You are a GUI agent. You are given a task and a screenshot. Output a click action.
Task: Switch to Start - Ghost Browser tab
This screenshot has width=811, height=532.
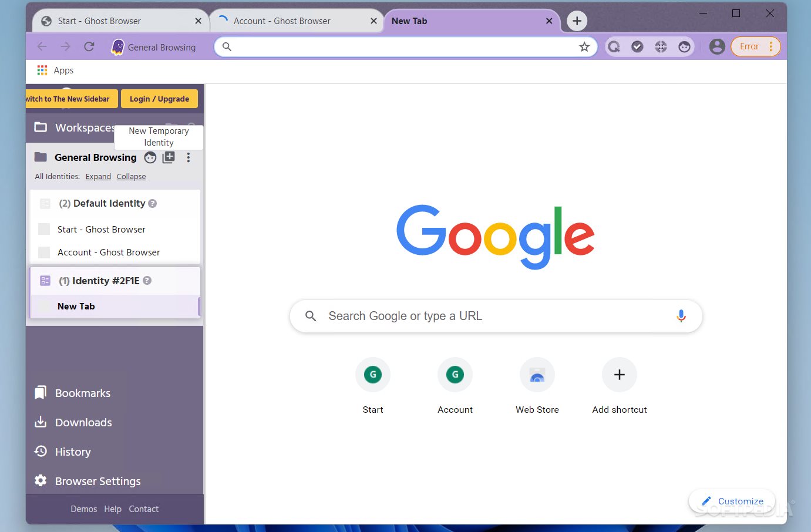point(120,21)
